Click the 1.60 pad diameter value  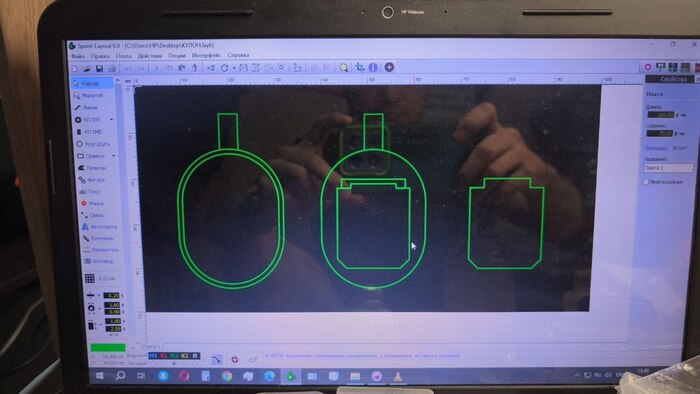(x=112, y=305)
